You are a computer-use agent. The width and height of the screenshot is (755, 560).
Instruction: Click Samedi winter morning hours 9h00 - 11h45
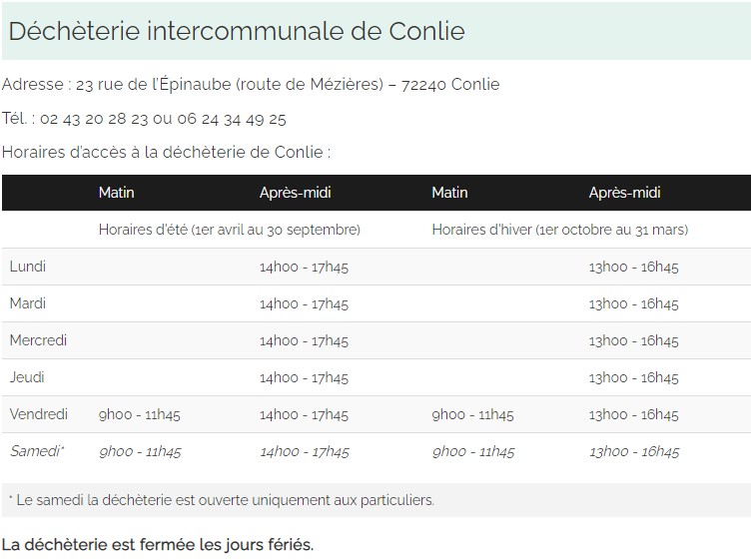click(472, 451)
